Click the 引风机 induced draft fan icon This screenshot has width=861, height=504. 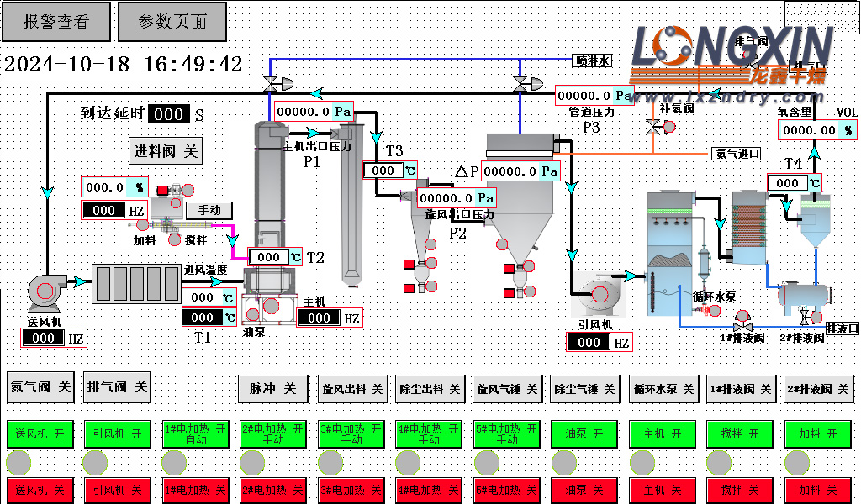[x=599, y=292]
